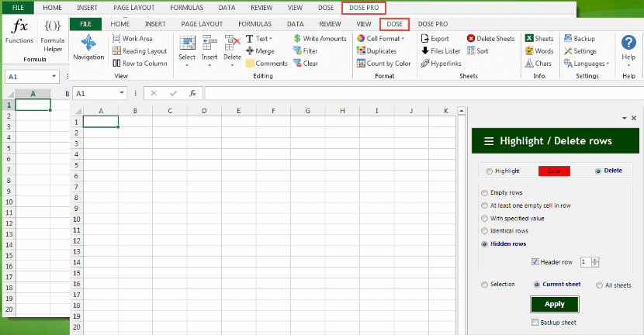This screenshot has width=644, height=335.
Task: Click the Merge icon
Action: [250, 51]
